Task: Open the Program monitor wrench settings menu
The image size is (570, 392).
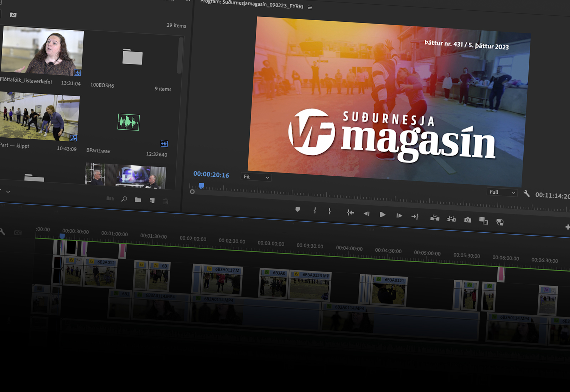Action: [x=527, y=194]
